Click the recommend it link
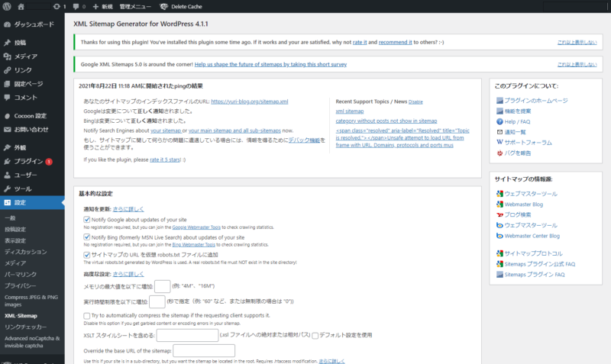The width and height of the screenshot is (611, 364). 395,42
